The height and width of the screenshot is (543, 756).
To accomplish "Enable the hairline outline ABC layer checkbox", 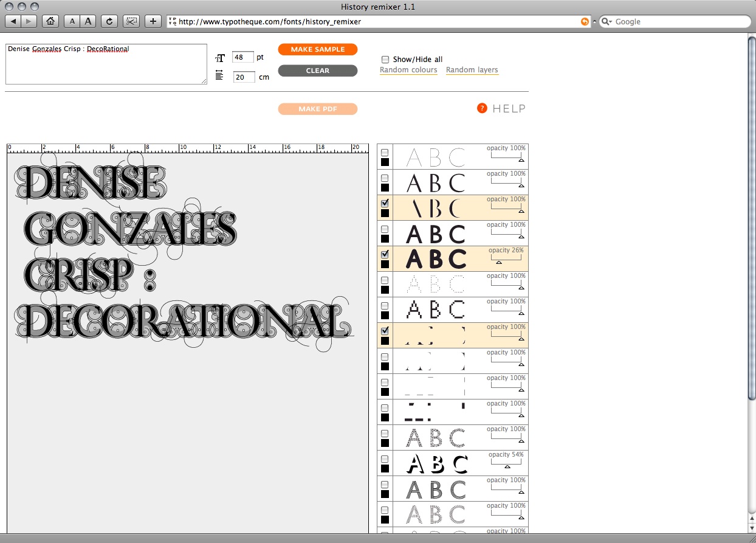I will coord(385,153).
